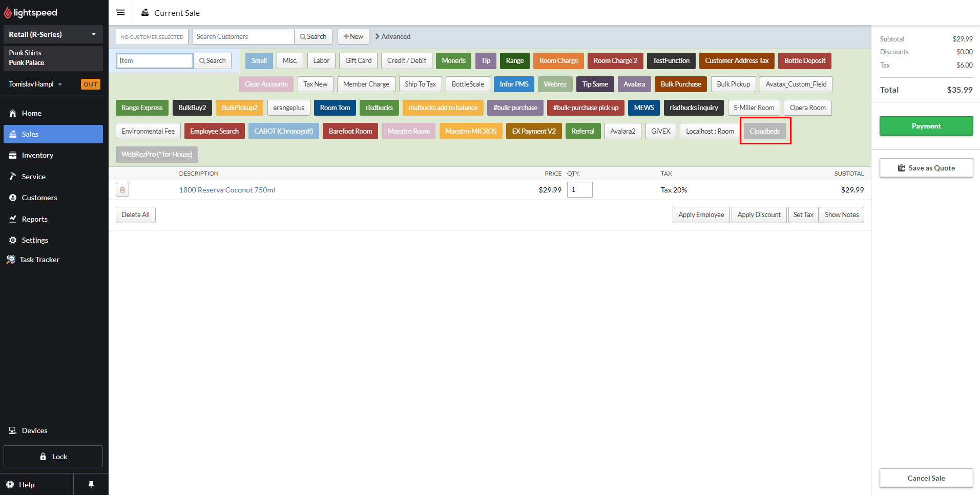This screenshot has width=980, height=495.
Task: Open the hamburger navigation menu
Action: pos(121,12)
